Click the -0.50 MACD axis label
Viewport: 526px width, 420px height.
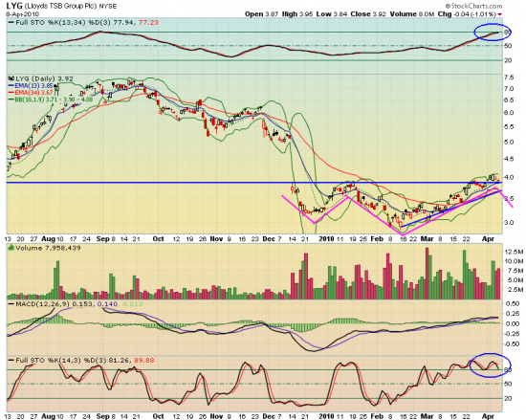pos(512,344)
